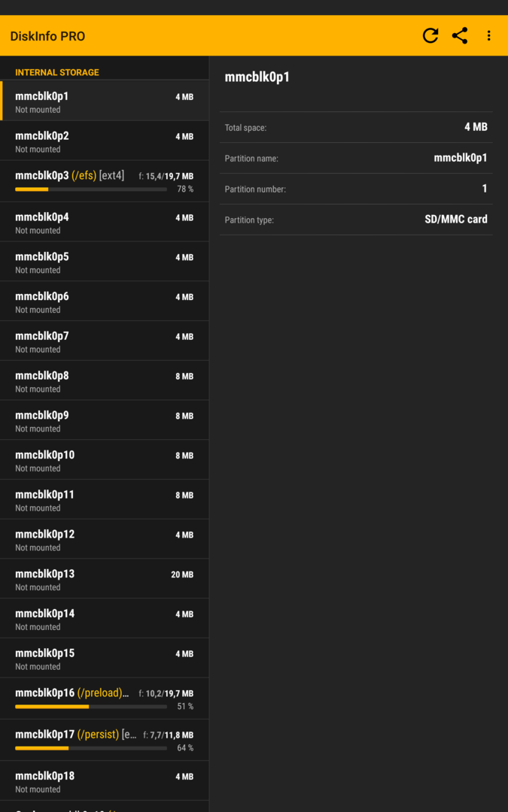Select the mmcblk0p13 20 MB partition

(104, 578)
